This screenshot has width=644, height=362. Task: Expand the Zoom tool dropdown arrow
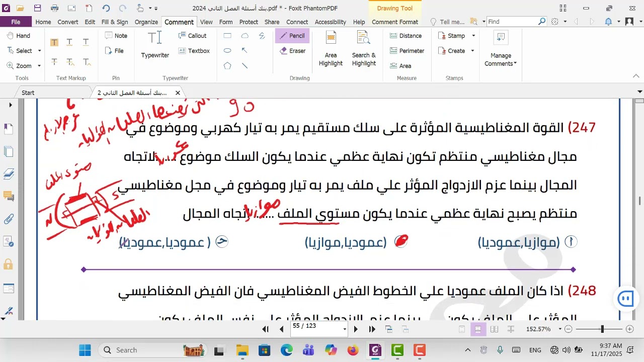click(39, 66)
